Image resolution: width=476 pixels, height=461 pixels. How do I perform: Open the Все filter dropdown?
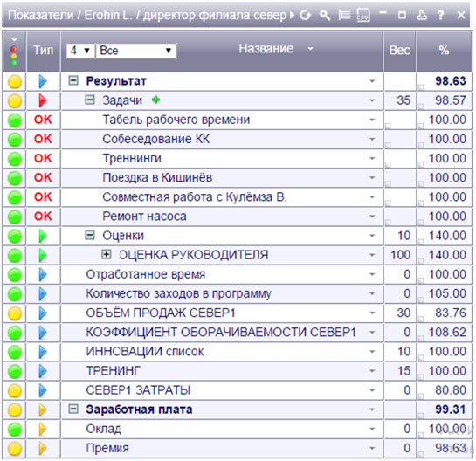[x=135, y=51]
